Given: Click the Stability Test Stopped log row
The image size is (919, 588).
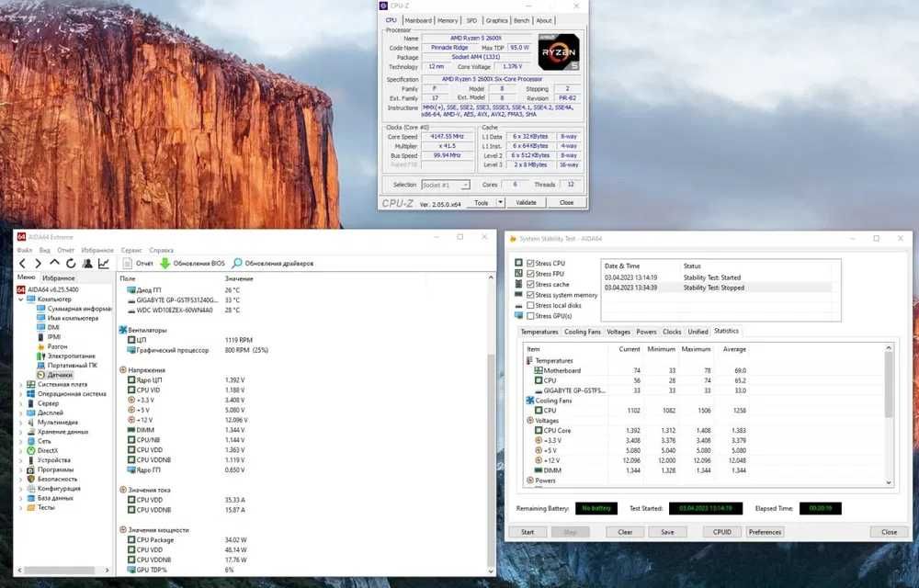Looking at the screenshot, I should pyautogui.click(x=718, y=288).
